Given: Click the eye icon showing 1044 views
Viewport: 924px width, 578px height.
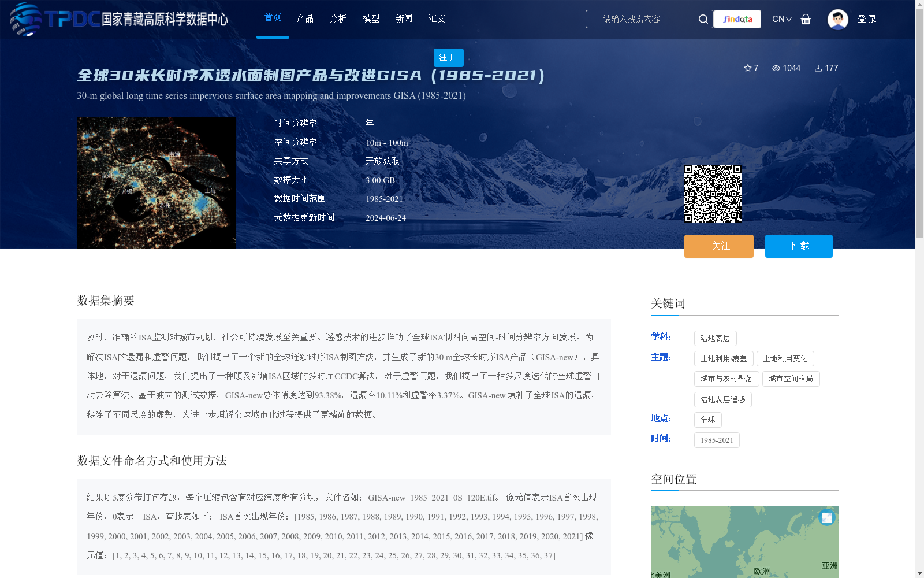Looking at the screenshot, I should 776,68.
